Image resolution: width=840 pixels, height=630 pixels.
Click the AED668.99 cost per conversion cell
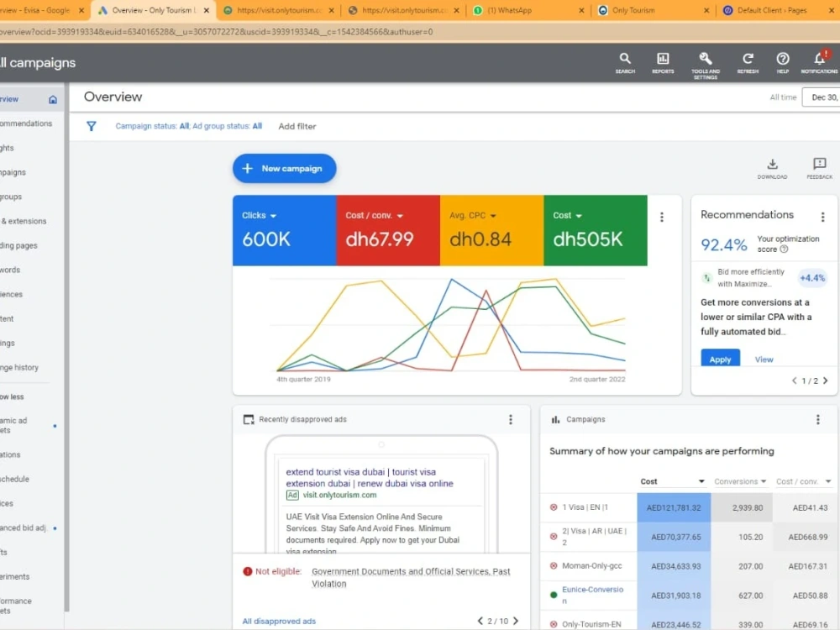click(807, 537)
